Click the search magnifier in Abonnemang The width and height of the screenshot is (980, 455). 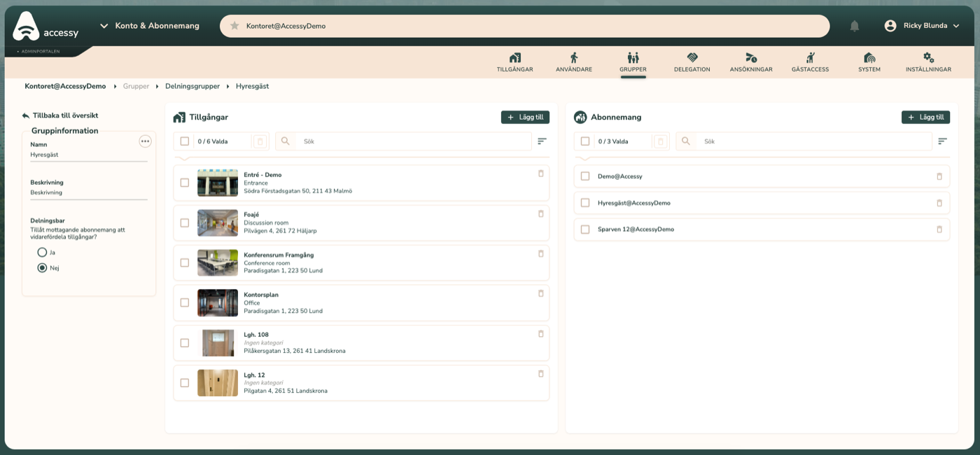(x=685, y=141)
